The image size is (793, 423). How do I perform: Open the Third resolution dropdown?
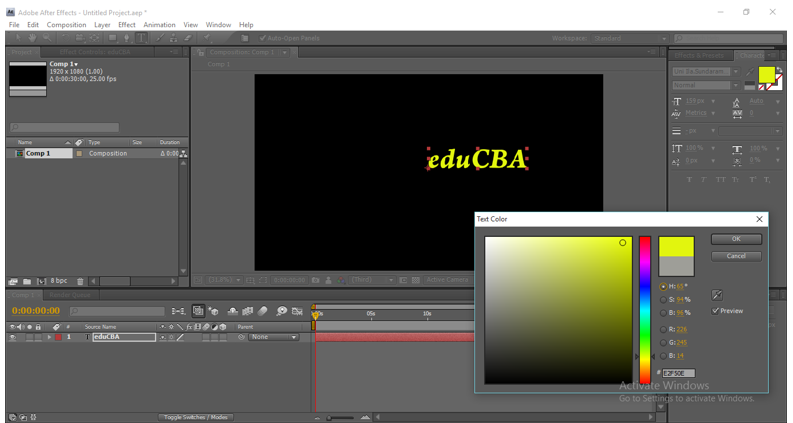[x=373, y=280]
